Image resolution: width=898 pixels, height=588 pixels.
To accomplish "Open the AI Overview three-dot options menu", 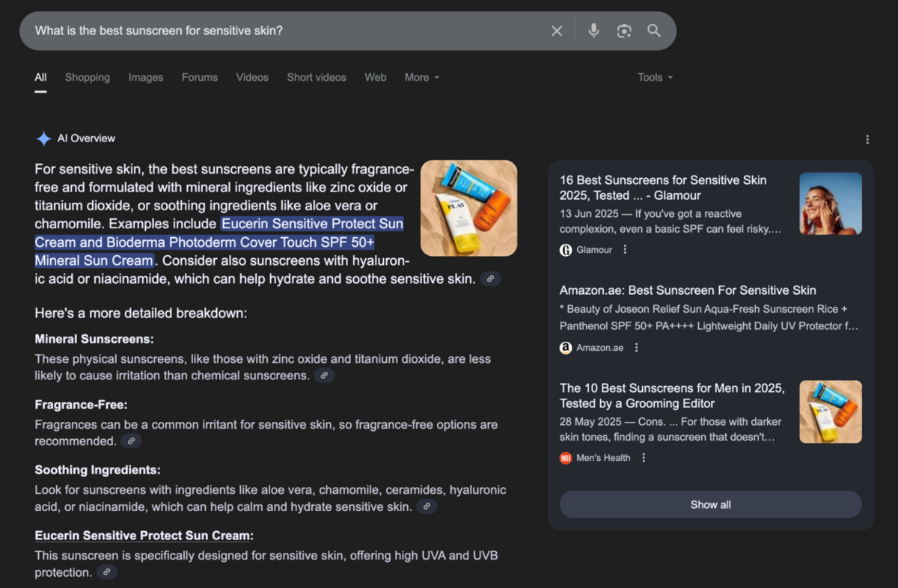I will click(867, 139).
